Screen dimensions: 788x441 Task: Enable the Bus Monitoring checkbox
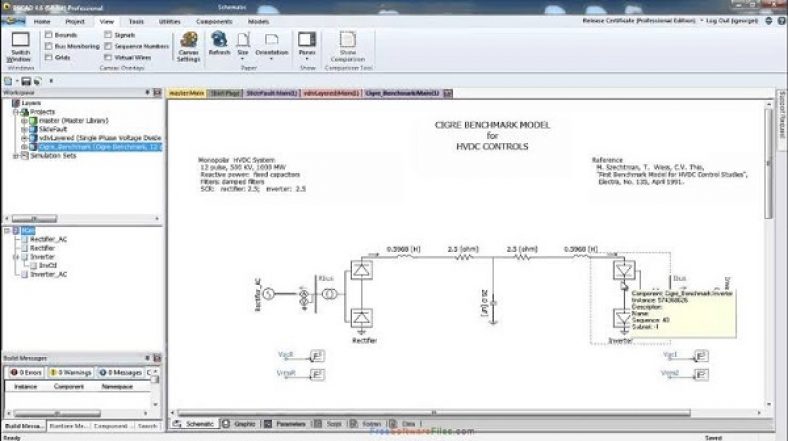click(x=49, y=46)
